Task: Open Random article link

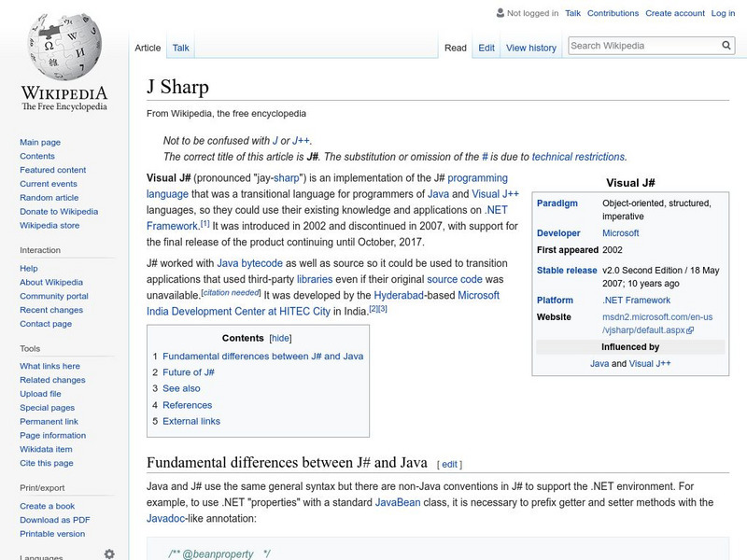Action: [49, 197]
